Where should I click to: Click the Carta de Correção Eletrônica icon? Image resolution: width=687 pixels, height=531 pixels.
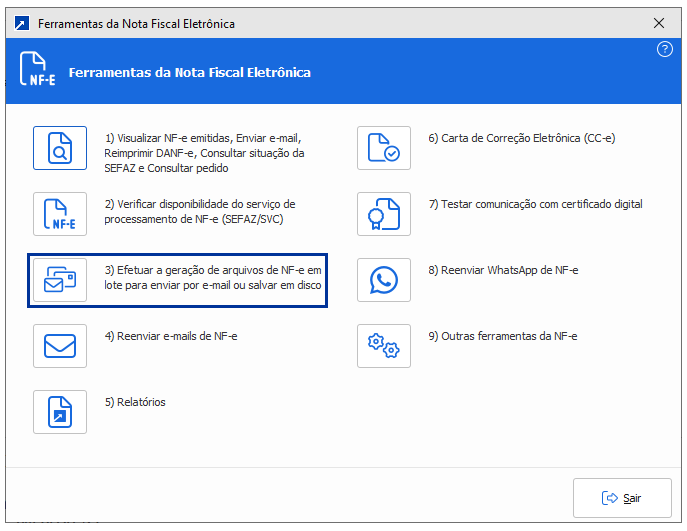pyautogui.click(x=384, y=148)
